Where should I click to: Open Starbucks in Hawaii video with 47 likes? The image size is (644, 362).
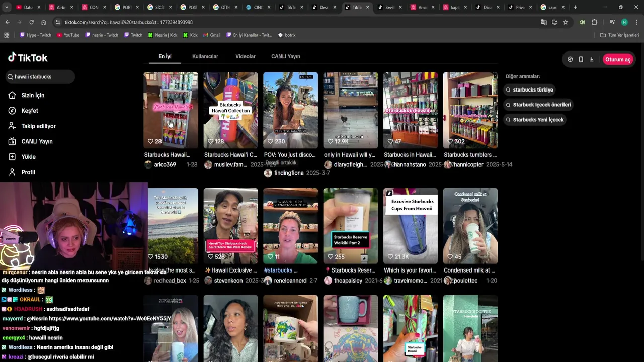[410, 110]
